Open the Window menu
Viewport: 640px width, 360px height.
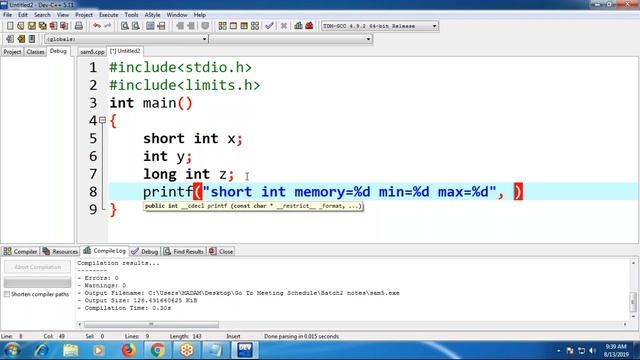177,15
